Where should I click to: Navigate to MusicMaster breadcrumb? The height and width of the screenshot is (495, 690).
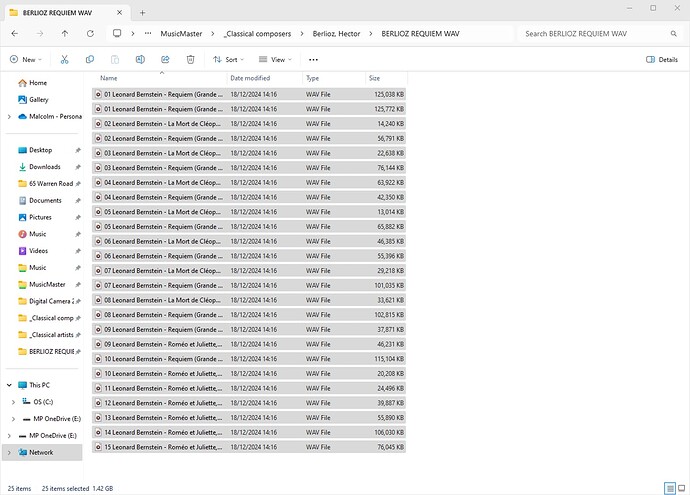[x=181, y=33]
